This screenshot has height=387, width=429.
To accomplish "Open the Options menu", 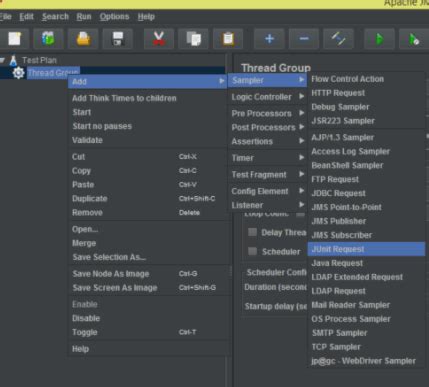I will point(114,17).
